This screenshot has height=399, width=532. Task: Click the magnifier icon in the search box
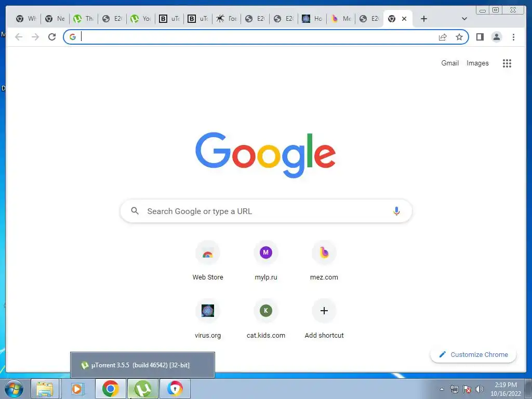(135, 211)
